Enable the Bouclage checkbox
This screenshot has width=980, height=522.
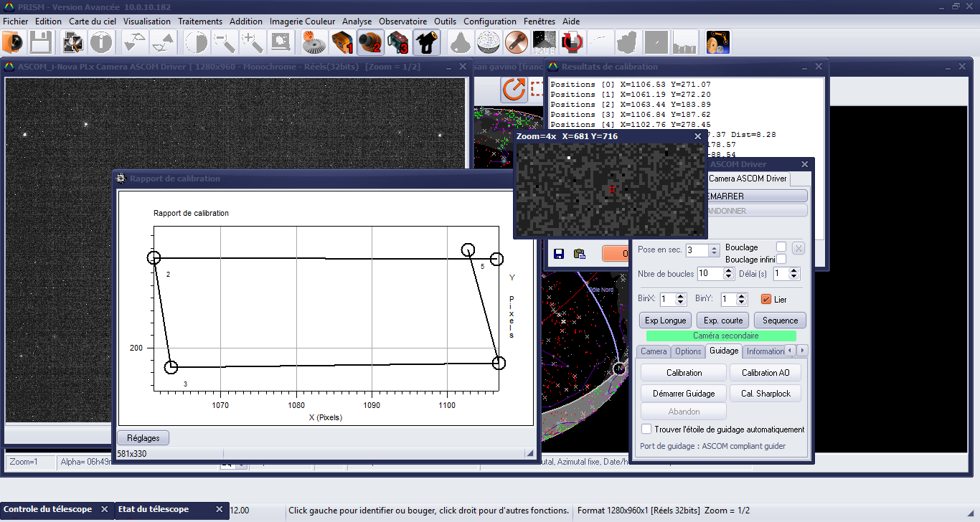781,247
